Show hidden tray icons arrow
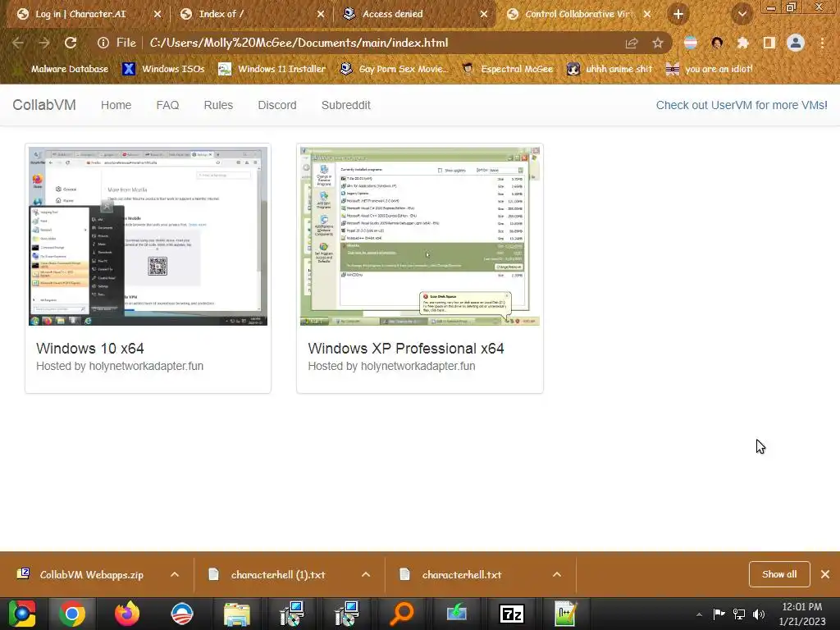Viewport: 840px width, 630px height. [x=699, y=614]
